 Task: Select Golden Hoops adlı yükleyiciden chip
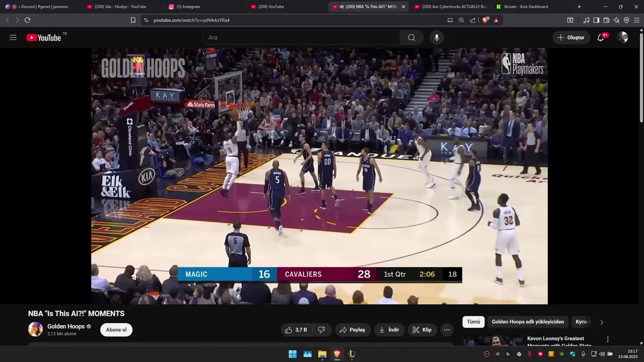528,322
